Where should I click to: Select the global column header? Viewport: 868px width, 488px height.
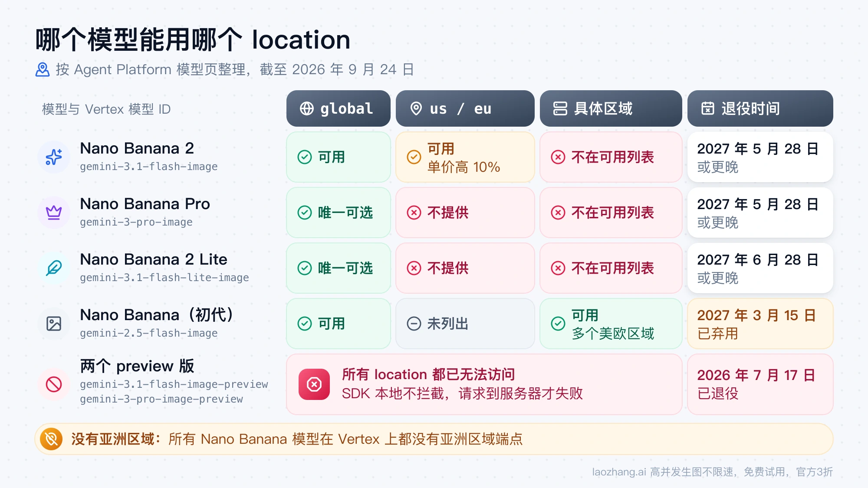click(x=339, y=108)
